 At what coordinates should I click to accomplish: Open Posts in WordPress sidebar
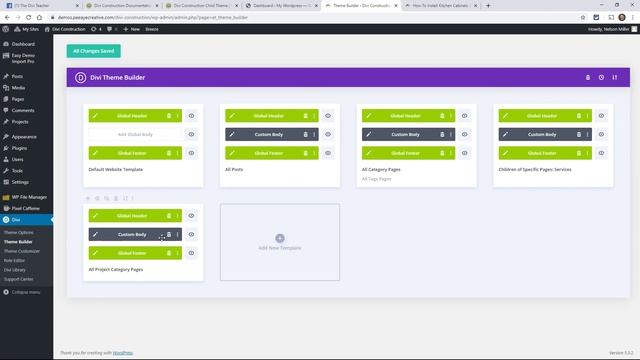(17, 76)
